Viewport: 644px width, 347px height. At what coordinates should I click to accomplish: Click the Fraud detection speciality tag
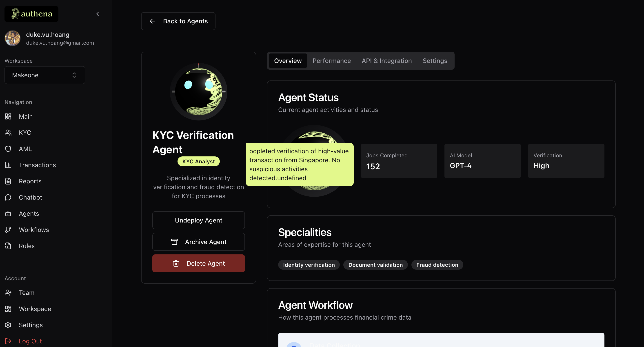[x=437, y=265]
